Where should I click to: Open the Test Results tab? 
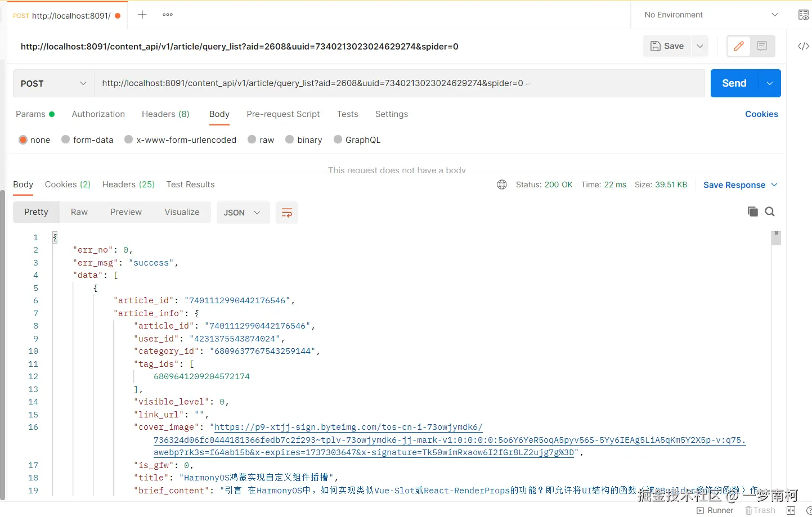click(x=190, y=185)
